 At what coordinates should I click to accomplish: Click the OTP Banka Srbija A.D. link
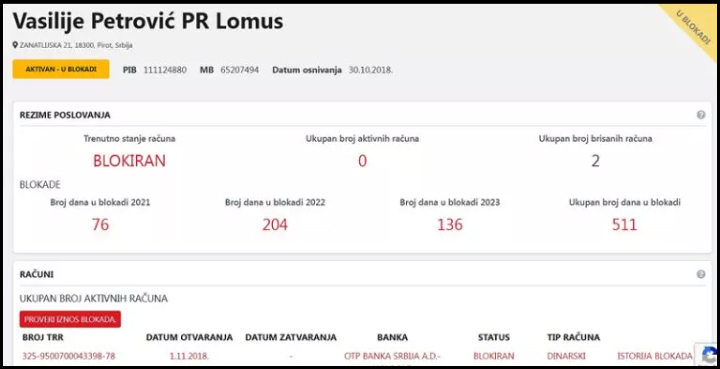tap(392, 356)
